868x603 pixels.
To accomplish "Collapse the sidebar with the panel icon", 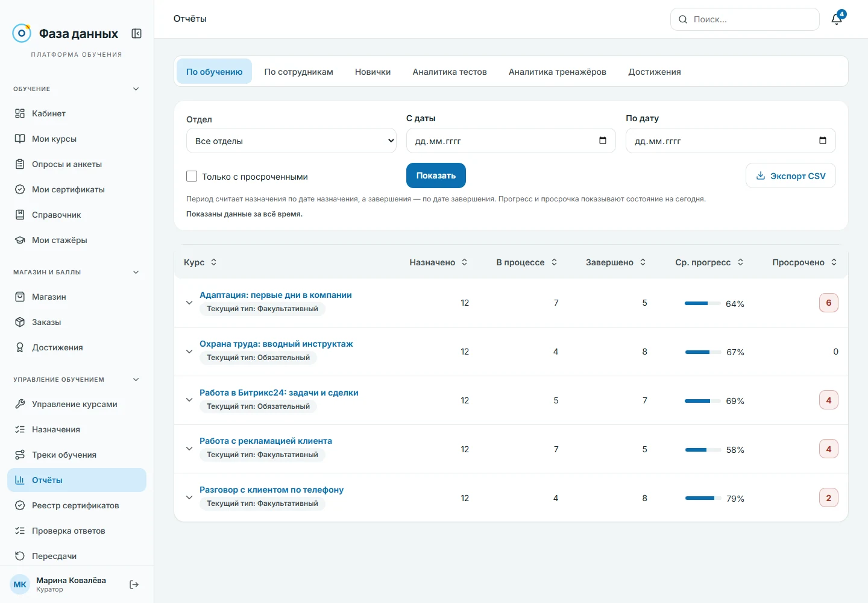I will point(137,34).
